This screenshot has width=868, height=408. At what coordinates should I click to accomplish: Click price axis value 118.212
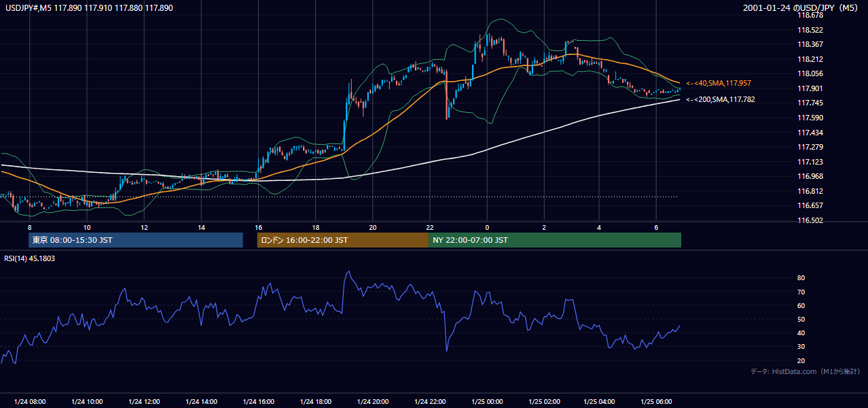[x=812, y=59]
